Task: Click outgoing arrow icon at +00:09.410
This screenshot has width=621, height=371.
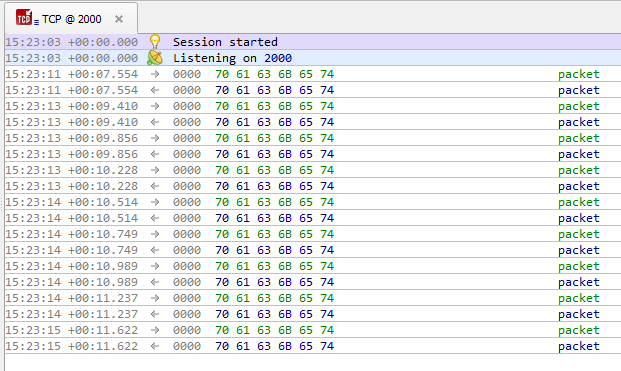Action: click(155, 106)
